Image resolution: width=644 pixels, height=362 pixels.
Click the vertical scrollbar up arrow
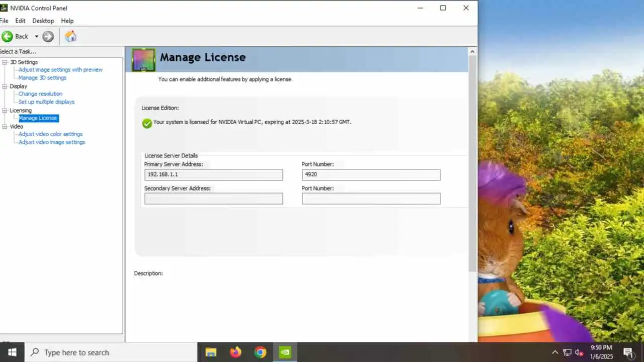pyautogui.click(x=472, y=51)
